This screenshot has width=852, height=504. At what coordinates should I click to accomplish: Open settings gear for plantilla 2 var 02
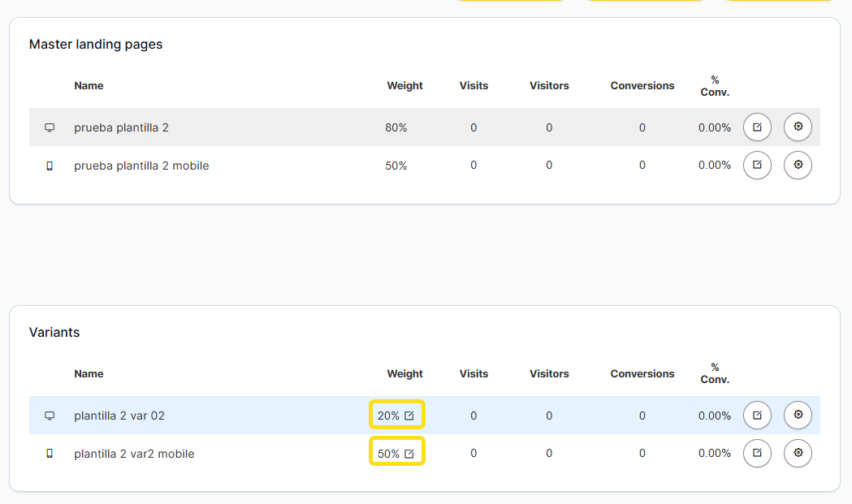[798, 416]
